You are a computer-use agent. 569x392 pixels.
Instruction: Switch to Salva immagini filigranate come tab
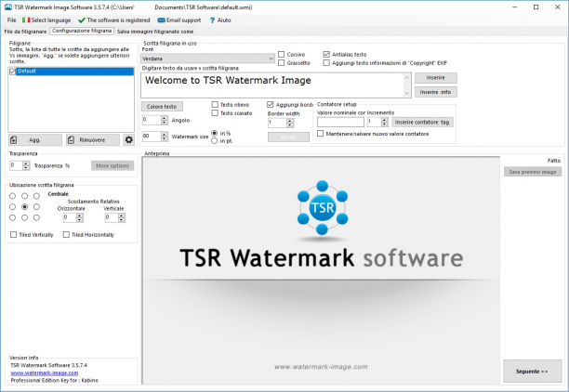(x=155, y=32)
